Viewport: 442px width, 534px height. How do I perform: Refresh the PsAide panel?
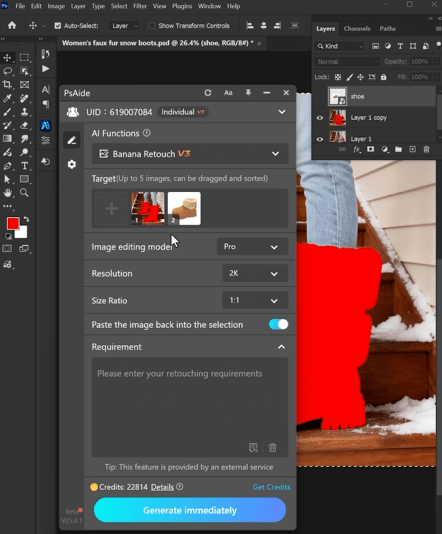208,93
